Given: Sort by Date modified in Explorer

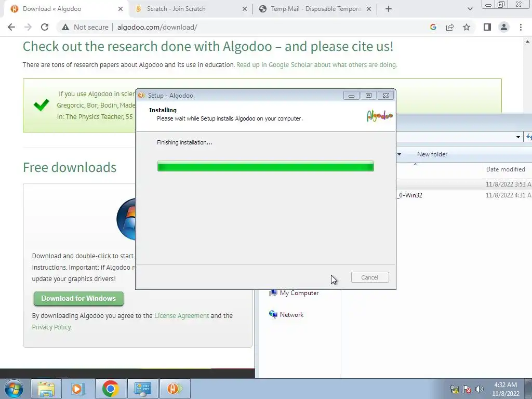Looking at the screenshot, I should point(506,169).
